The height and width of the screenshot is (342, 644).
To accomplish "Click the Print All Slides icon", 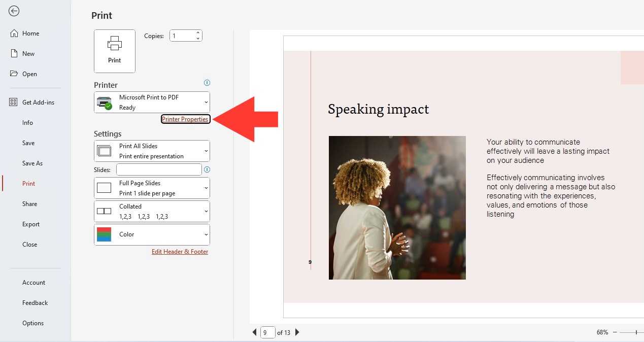I will pyautogui.click(x=104, y=151).
